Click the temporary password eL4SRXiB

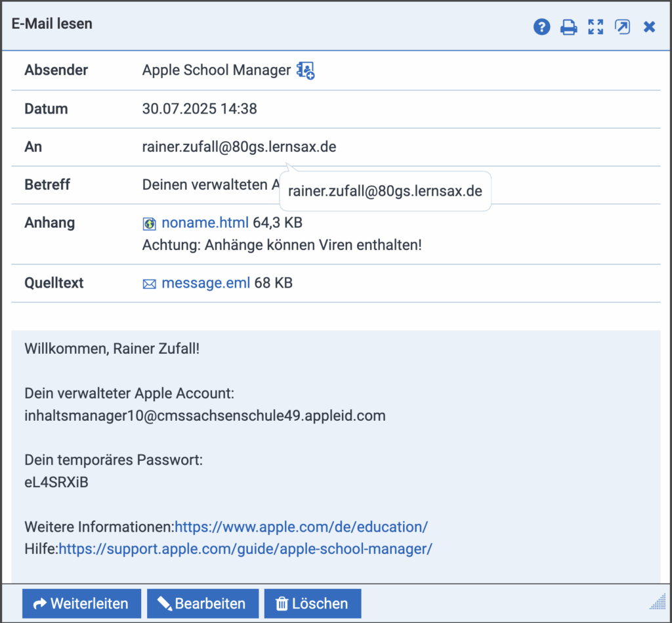pyautogui.click(x=56, y=483)
